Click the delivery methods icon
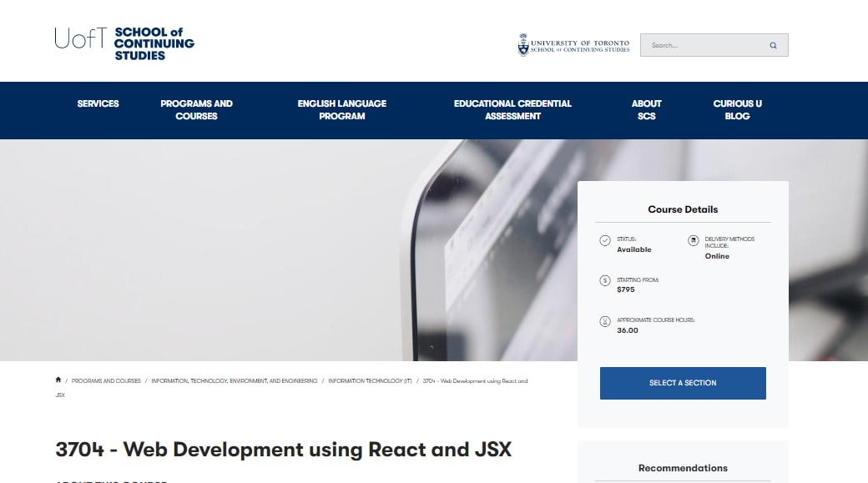Image resolution: width=868 pixels, height=483 pixels. [693, 241]
